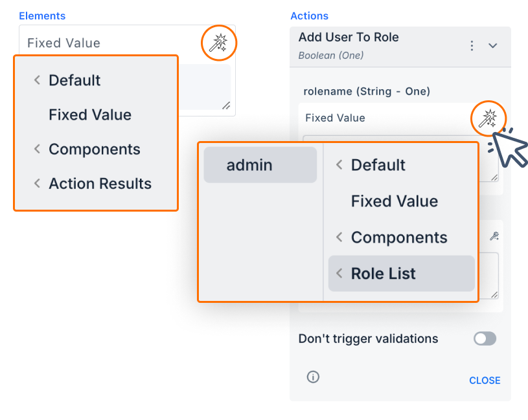Click the magic wand icon in the Elements panel
528x420 pixels.
tap(218, 43)
